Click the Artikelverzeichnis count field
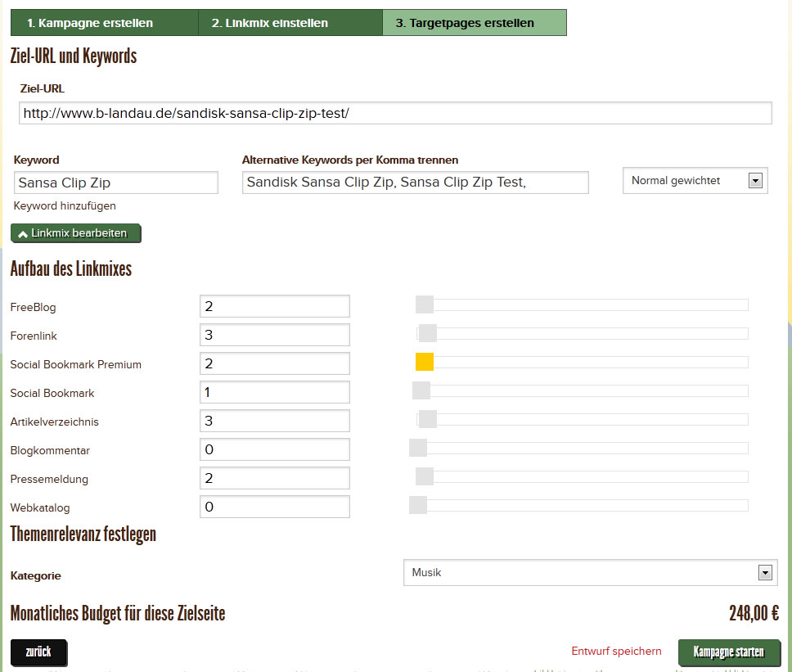 pos(275,421)
